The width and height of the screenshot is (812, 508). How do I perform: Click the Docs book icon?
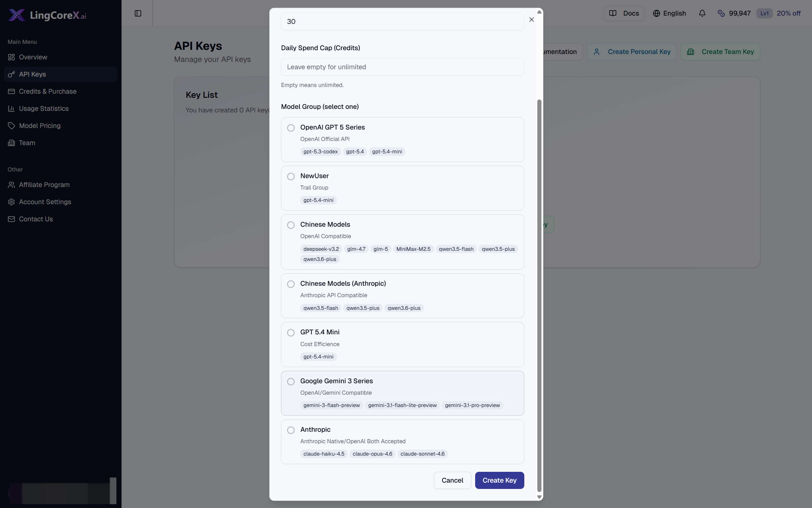[x=613, y=13]
